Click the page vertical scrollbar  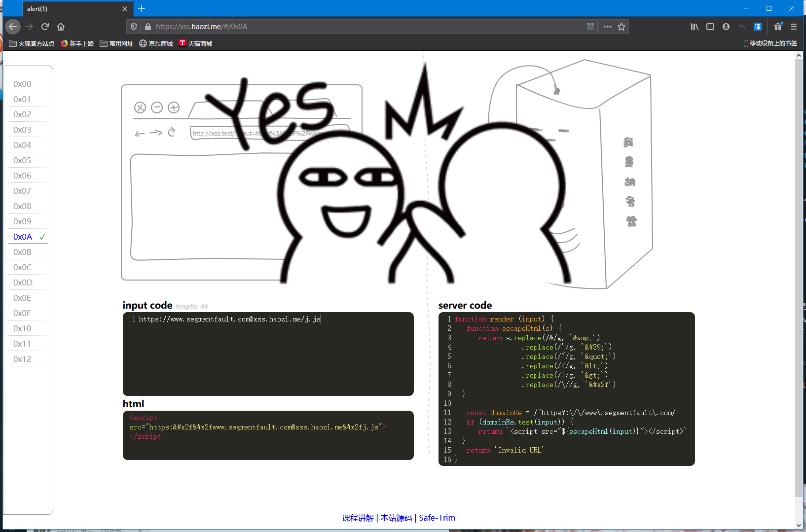click(799, 278)
